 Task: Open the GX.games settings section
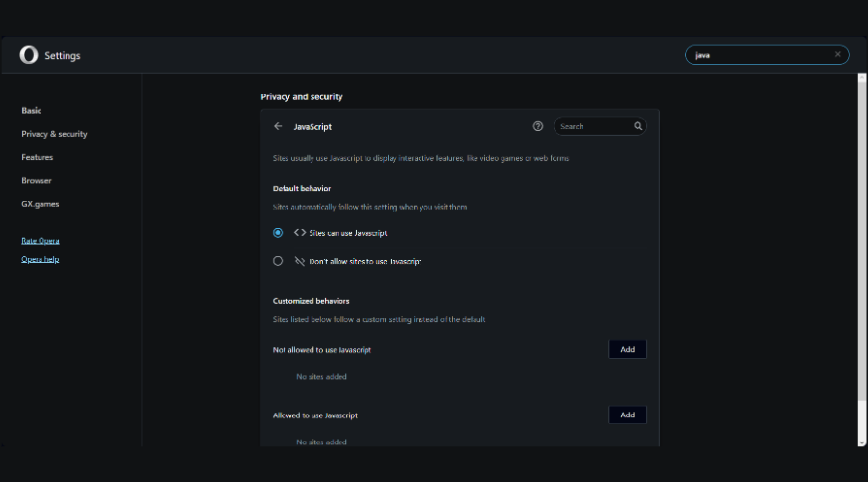[41, 204]
